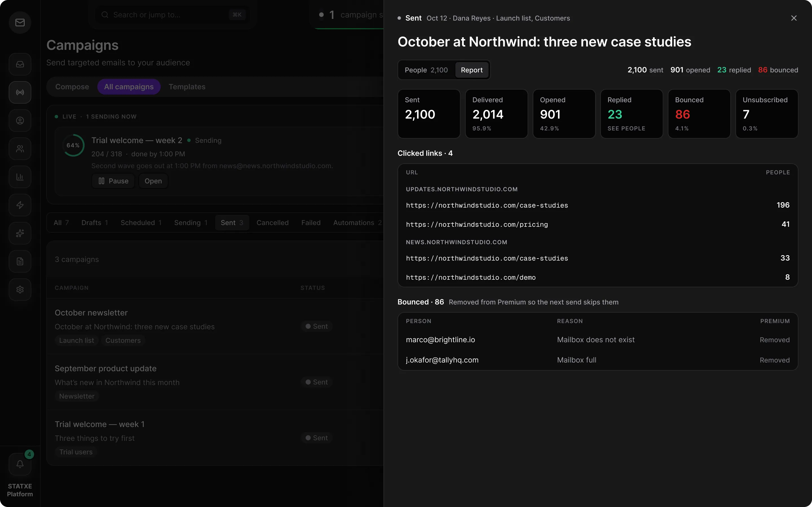Open the sparkles AI sidebar icon
Image resolution: width=812 pixels, height=507 pixels.
pyautogui.click(x=20, y=234)
